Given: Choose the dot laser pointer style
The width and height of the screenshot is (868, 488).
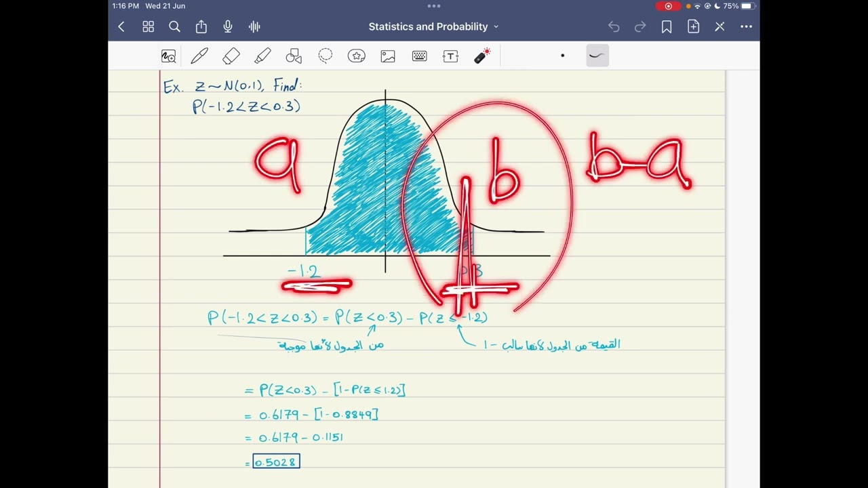Looking at the screenshot, I should click(562, 56).
